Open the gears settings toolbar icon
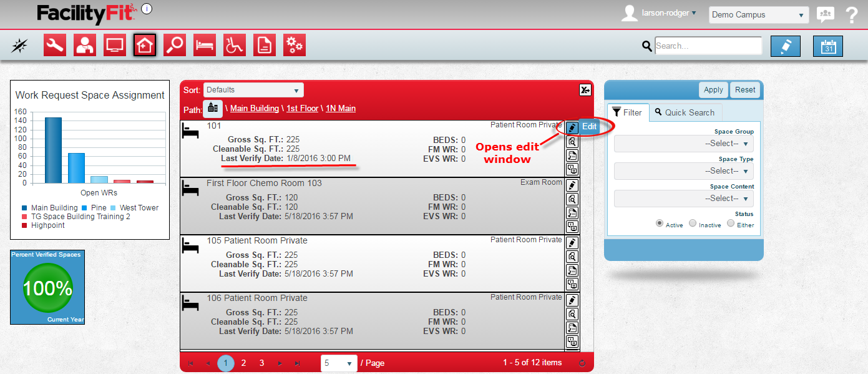 point(295,45)
